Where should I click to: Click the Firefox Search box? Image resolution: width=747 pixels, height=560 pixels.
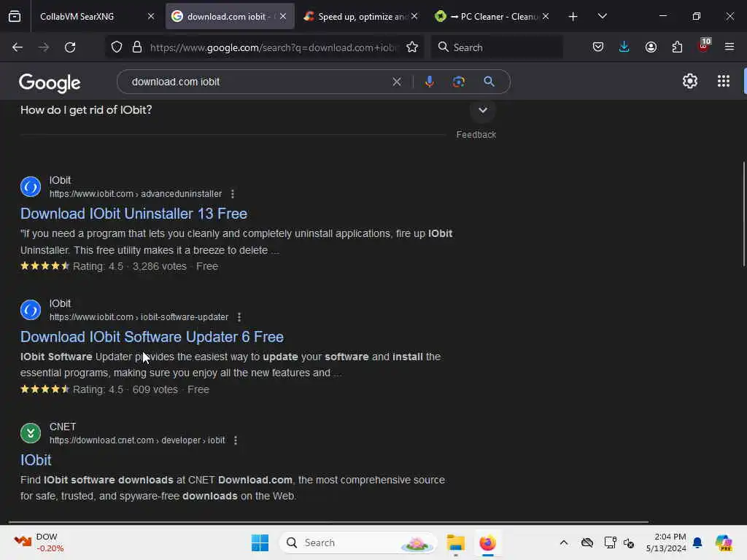pyautogui.click(x=497, y=47)
